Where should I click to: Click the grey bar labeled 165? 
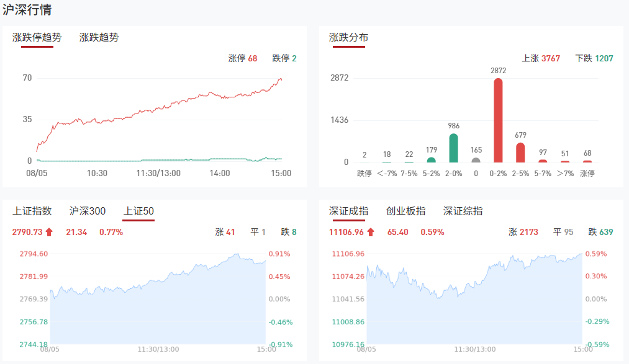[476, 160]
